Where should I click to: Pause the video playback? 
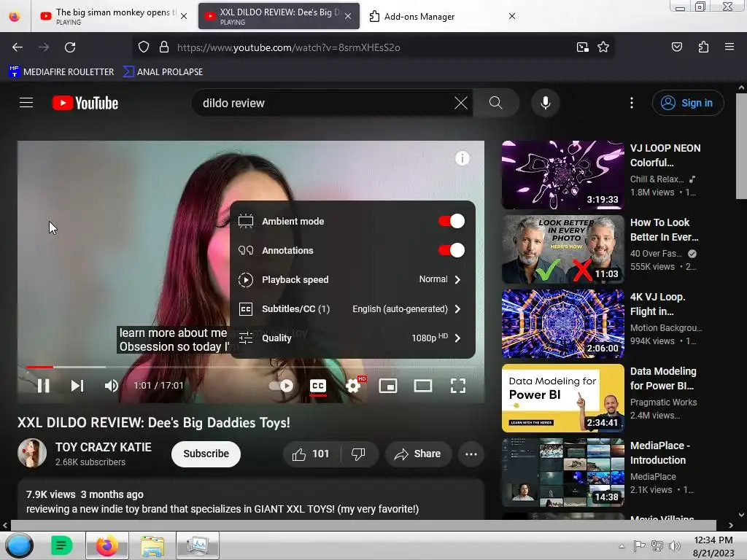coord(43,386)
